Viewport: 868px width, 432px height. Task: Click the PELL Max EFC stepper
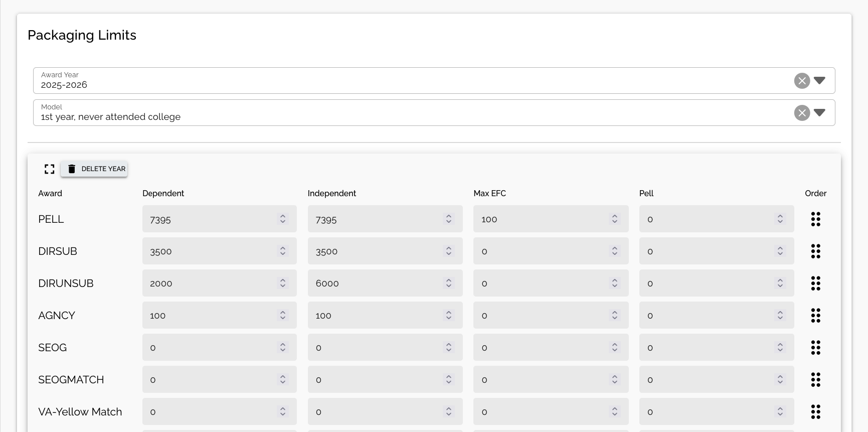coord(614,219)
